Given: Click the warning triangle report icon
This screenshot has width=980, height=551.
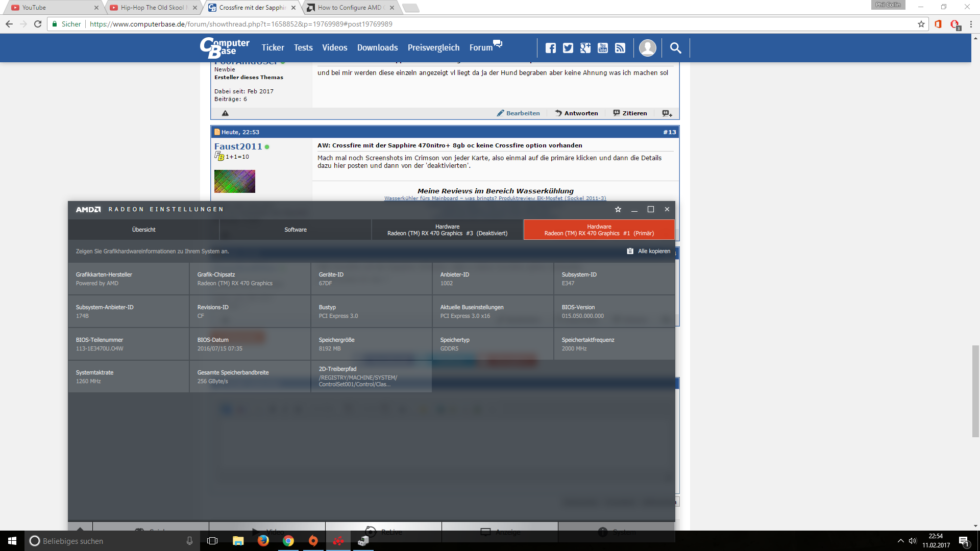Looking at the screenshot, I should coord(225,113).
